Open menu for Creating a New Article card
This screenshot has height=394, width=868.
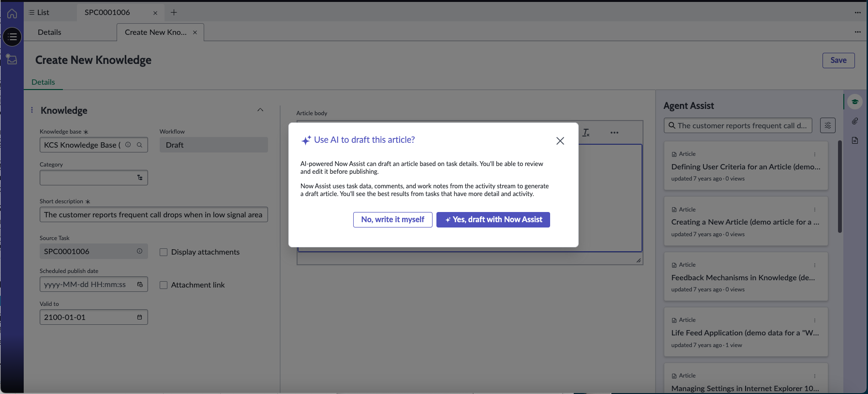(x=815, y=210)
